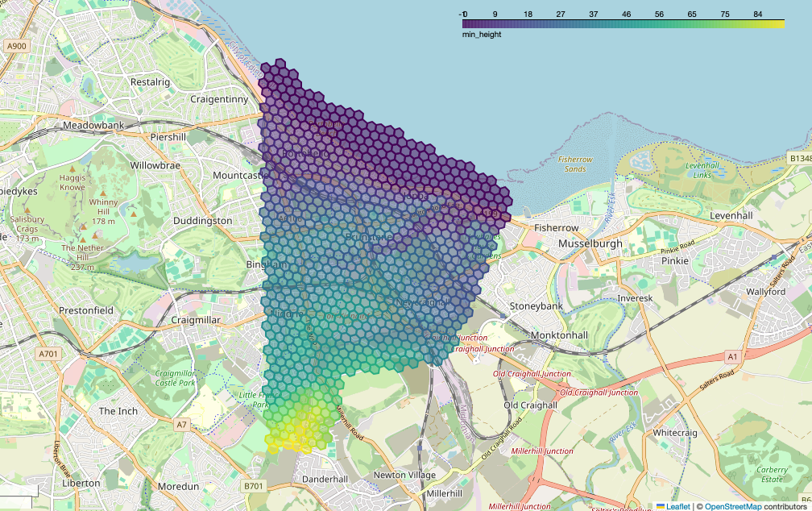812x511 pixels.
Task: Select the A7 road shield
Action: pyautogui.click(x=182, y=424)
